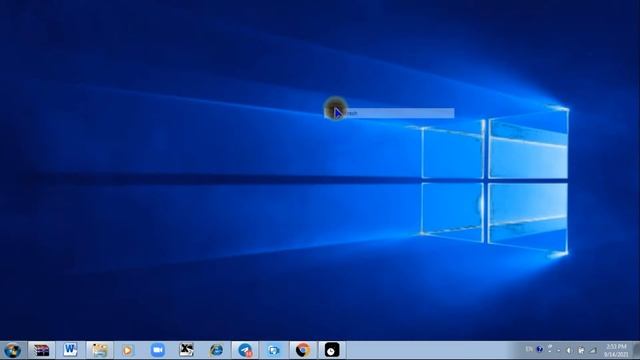Open the volume speaker tray icon
Image resolution: width=640 pixels, height=360 pixels.
tap(569, 350)
